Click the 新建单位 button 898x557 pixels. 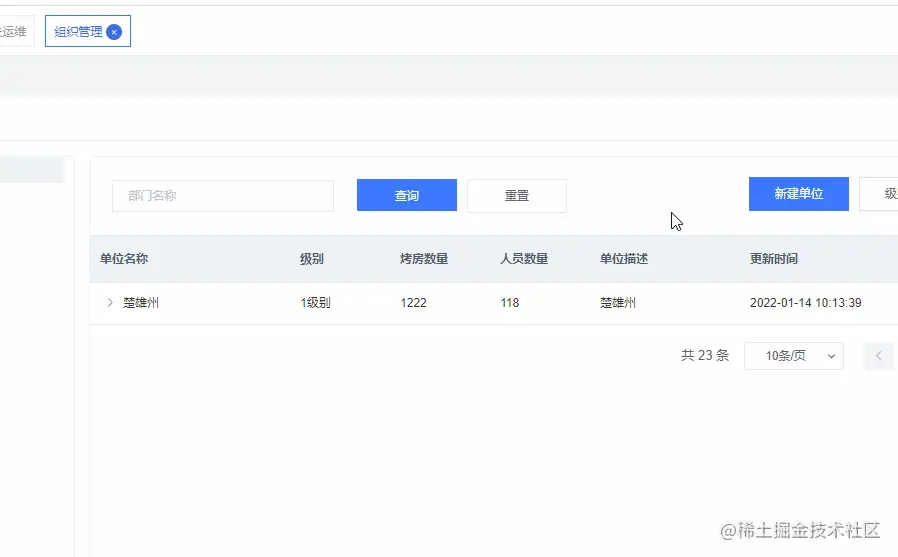(798, 194)
